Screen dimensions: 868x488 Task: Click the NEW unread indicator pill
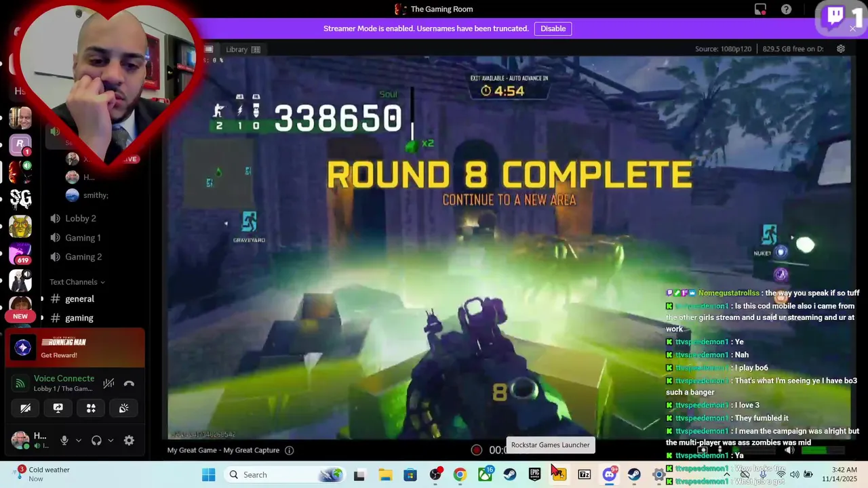pos(20,317)
